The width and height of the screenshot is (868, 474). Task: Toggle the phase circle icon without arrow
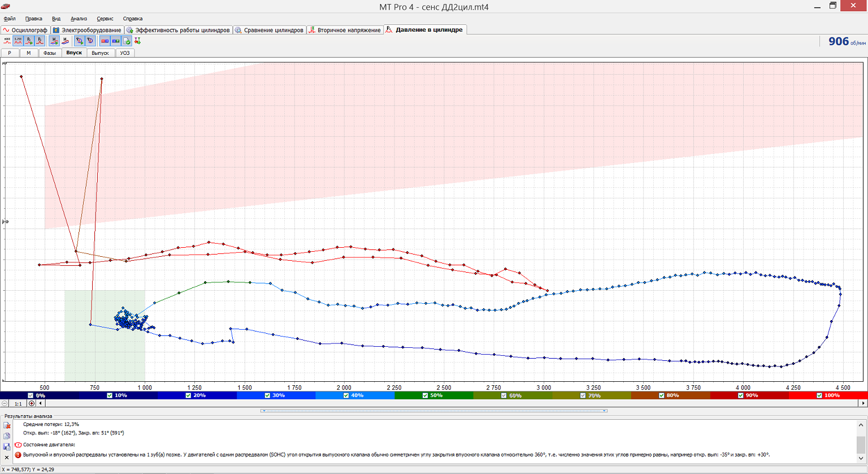(x=90, y=41)
